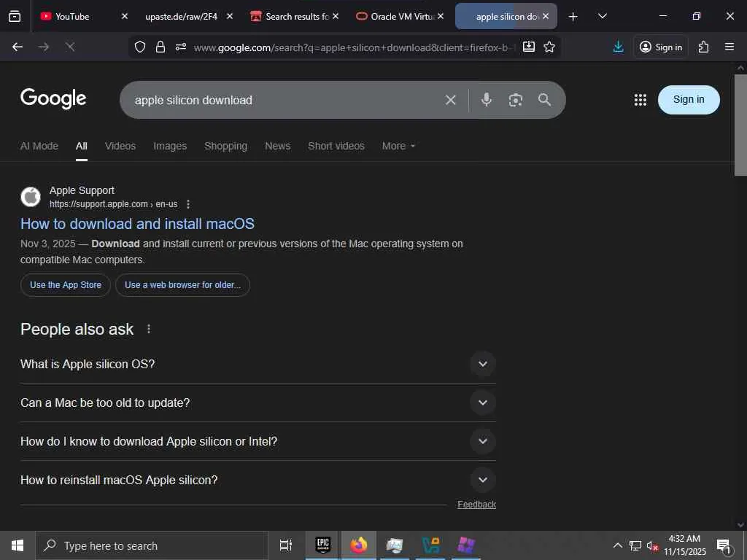747x560 pixels.
Task: Open the Windows notification center
Action: (724, 545)
